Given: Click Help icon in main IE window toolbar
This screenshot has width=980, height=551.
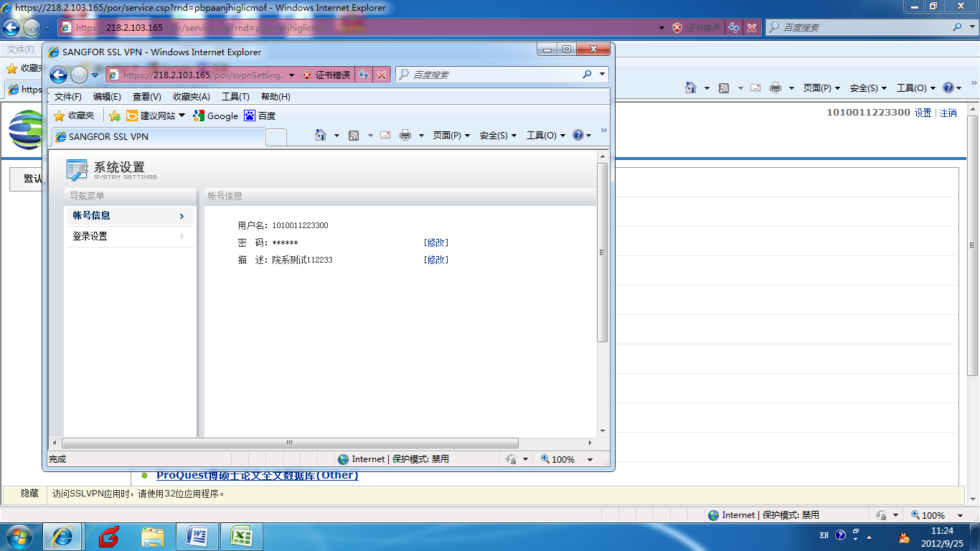Looking at the screenshot, I should click(948, 88).
